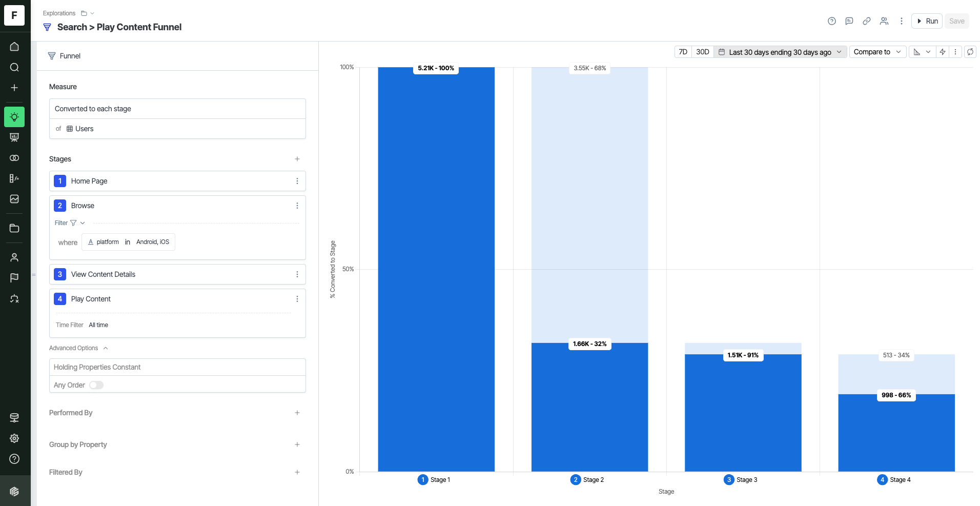This screenshot has height=506, width=980.
Task: Open the comments icon in header
Action: point(849,21)
